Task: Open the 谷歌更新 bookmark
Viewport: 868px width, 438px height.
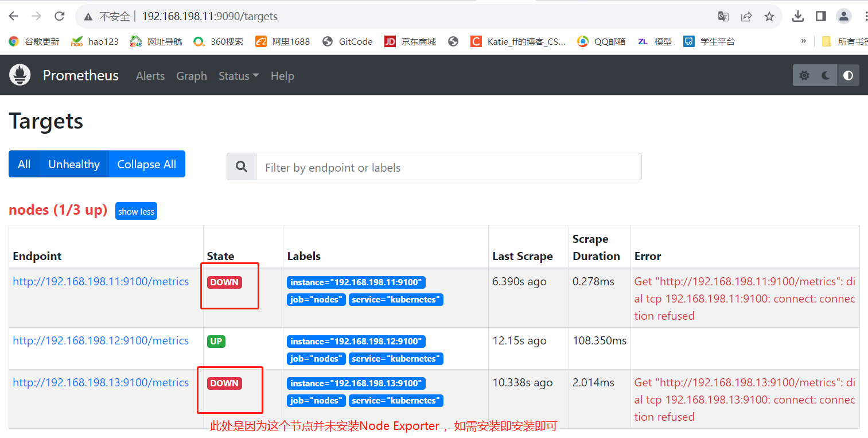Action: (x=34, y=41)
